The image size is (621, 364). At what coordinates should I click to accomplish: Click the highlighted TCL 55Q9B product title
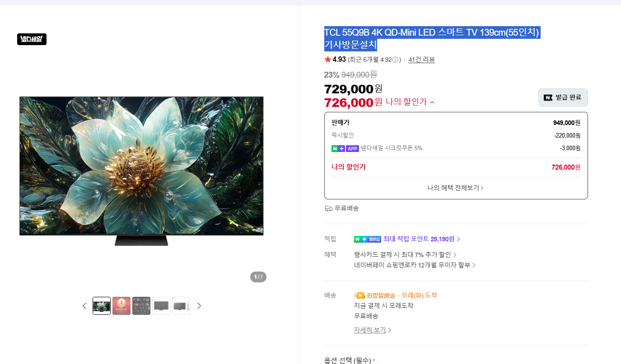coord(432,39)
